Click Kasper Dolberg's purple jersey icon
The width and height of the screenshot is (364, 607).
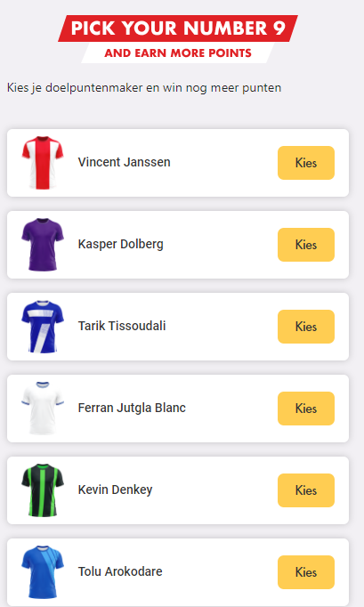click(x=43, y=245)
